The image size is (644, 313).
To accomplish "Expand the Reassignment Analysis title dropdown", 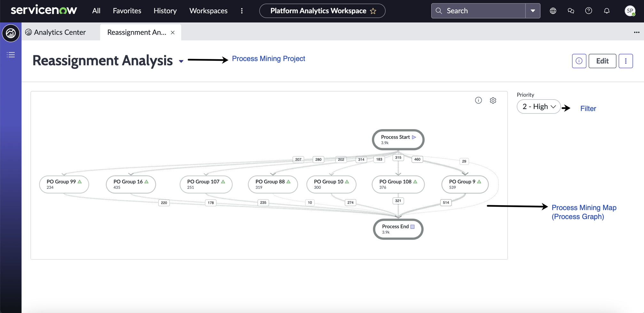I will tap(181, 61).
